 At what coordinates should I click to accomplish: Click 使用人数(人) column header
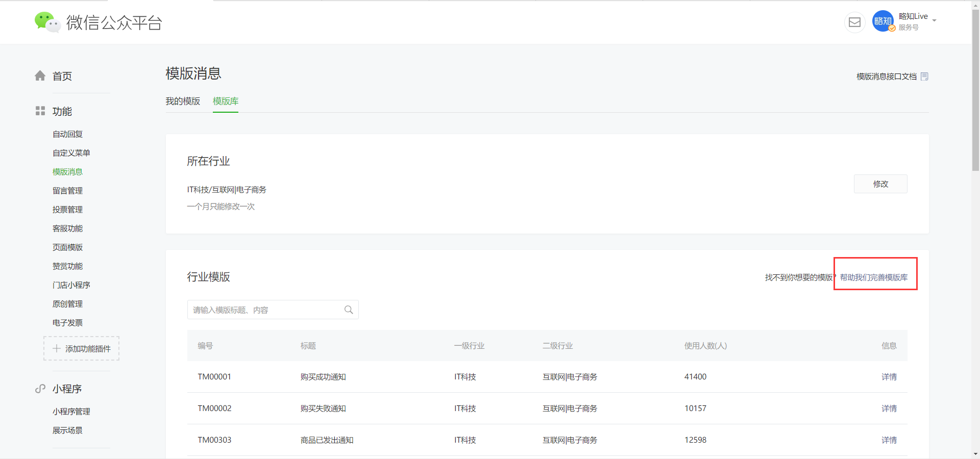(x=706, y=346)
